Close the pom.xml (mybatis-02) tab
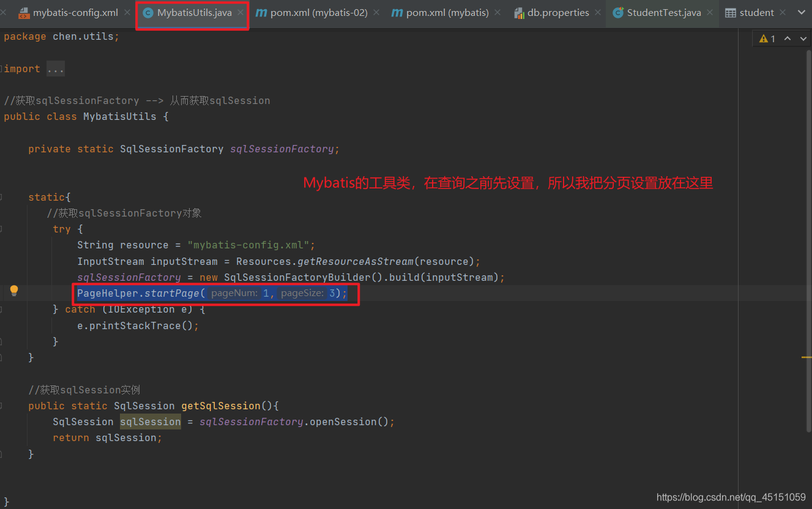The width and height of the screenshot is (812, 509). pos(376,13)
